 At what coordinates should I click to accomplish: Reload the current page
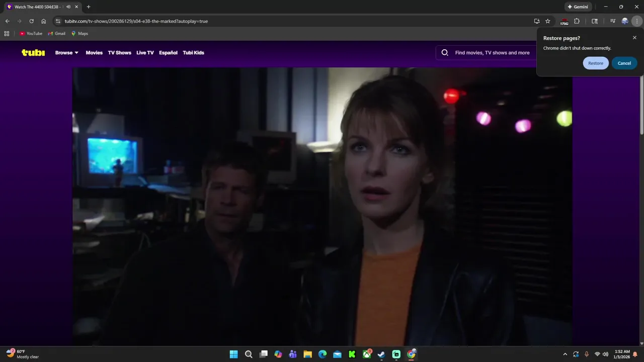tap(31, 21)
